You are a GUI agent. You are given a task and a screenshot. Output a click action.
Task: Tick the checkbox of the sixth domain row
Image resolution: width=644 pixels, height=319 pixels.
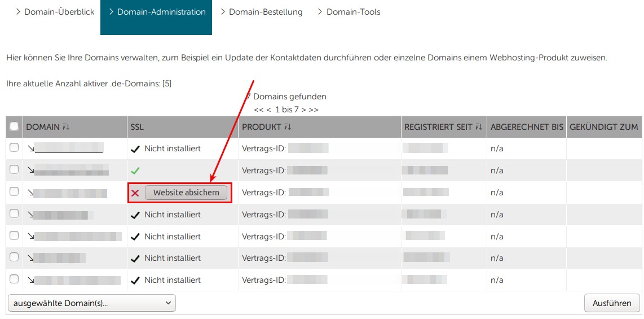pyautogui.click(x=14, y=257)
